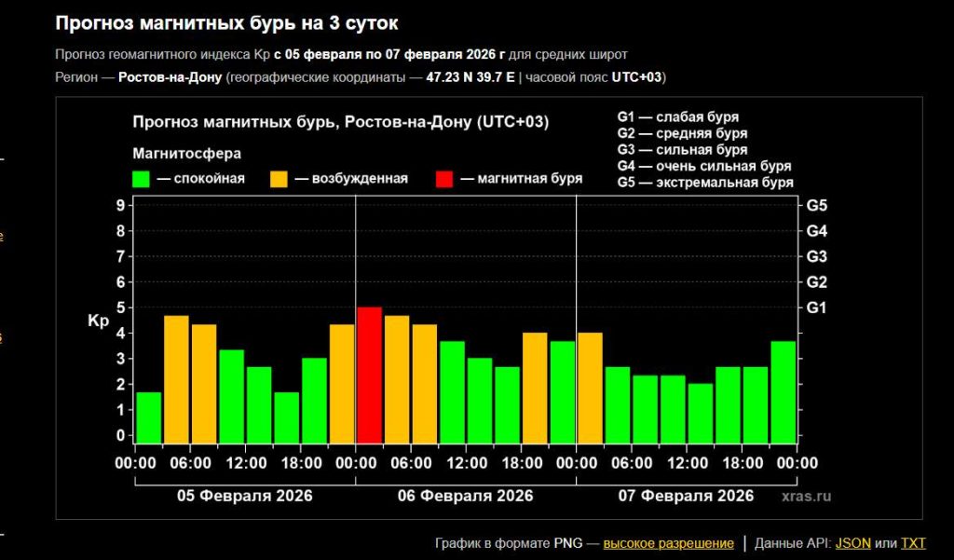Screen dimensions: 954x560
Task: Select the last green bar of 07 Февраля
Action: 784,391
